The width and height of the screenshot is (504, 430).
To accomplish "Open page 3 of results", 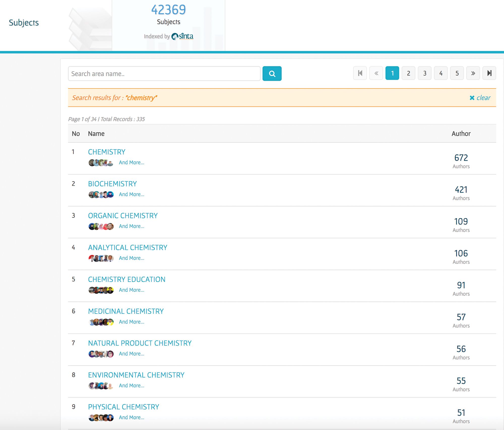I will tap(425, 73).
